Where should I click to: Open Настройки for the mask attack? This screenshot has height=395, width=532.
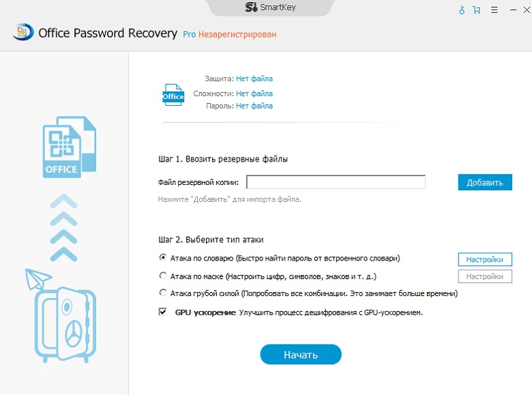coord(484,276)
